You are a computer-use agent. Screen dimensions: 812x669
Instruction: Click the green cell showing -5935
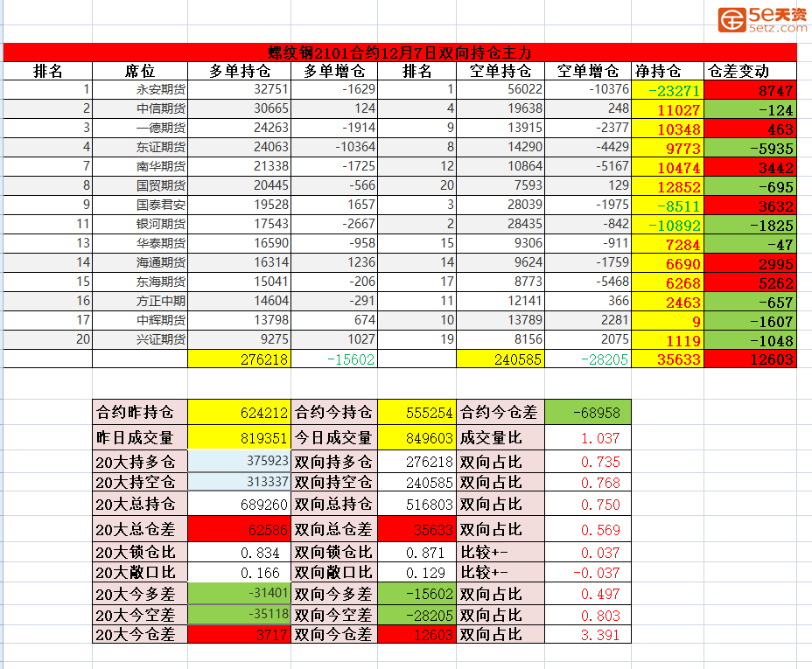(750, 148)
